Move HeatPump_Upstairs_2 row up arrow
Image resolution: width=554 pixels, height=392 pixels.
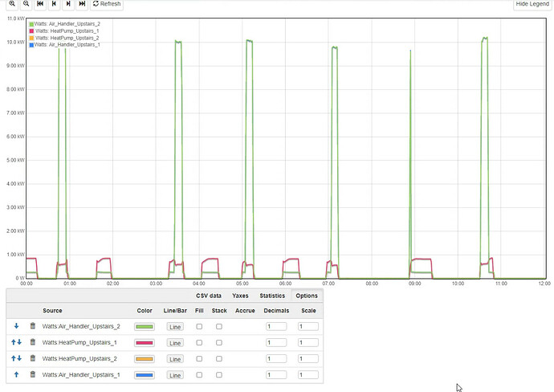(14, 358)
